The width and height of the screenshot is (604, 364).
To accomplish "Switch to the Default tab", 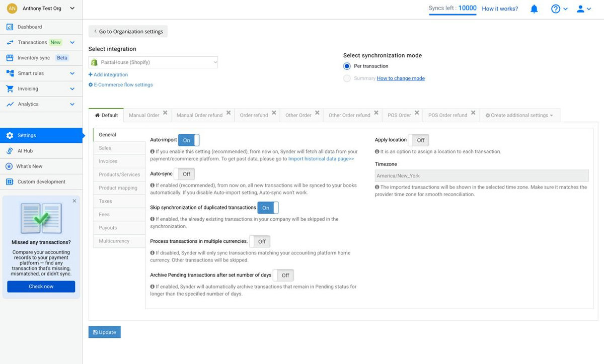I will pyautogui.click(x=106, y=115).
